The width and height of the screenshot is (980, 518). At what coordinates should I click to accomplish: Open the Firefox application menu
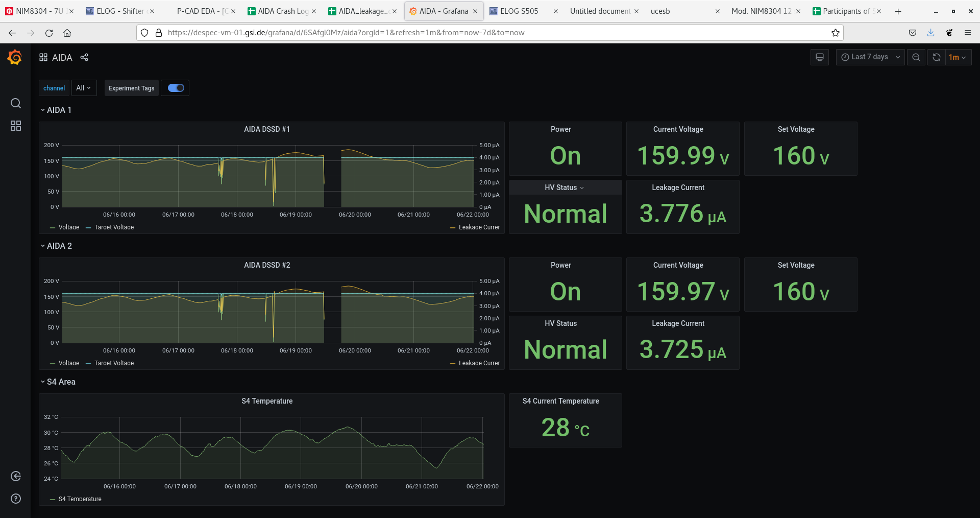(x=968, y=33)
